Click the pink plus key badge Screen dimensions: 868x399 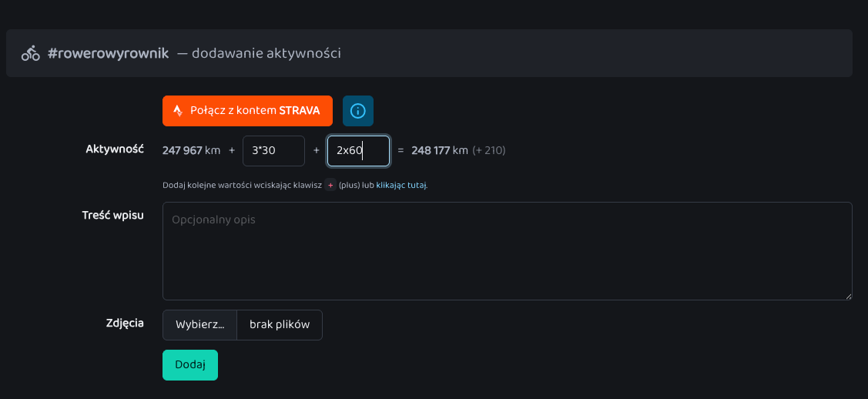click(330, 185)
